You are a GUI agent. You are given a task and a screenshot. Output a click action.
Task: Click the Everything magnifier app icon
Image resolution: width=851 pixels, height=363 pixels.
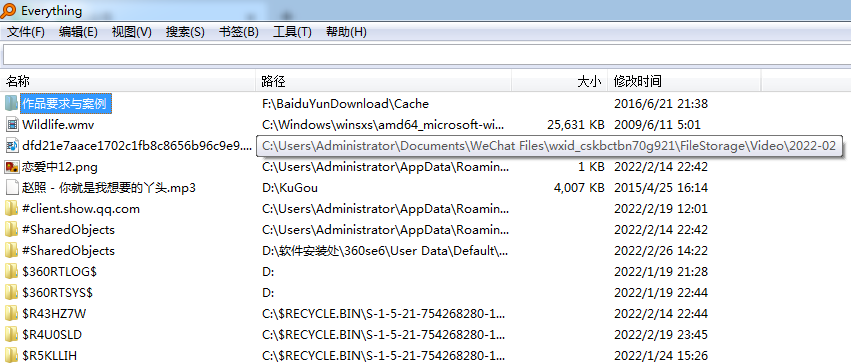[x=9, y=10]
